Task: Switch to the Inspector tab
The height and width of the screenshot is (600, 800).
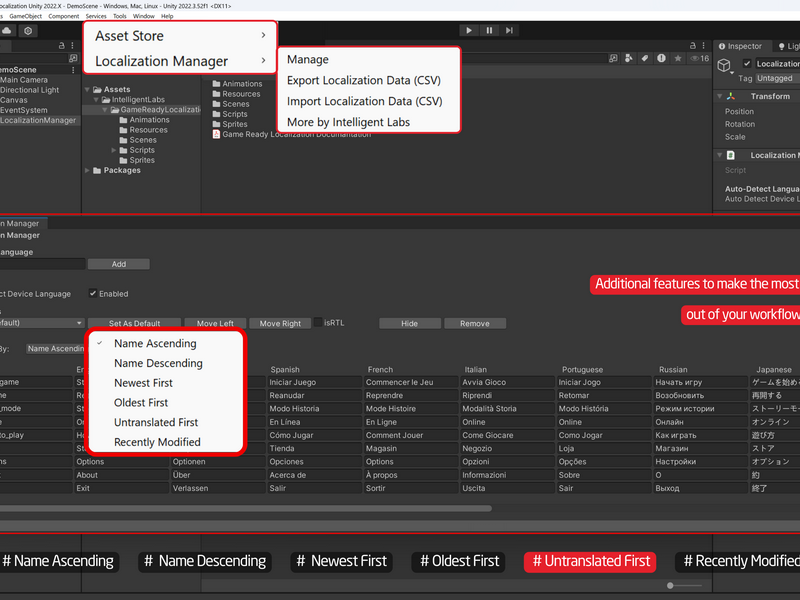Action: tap(740, 46)
